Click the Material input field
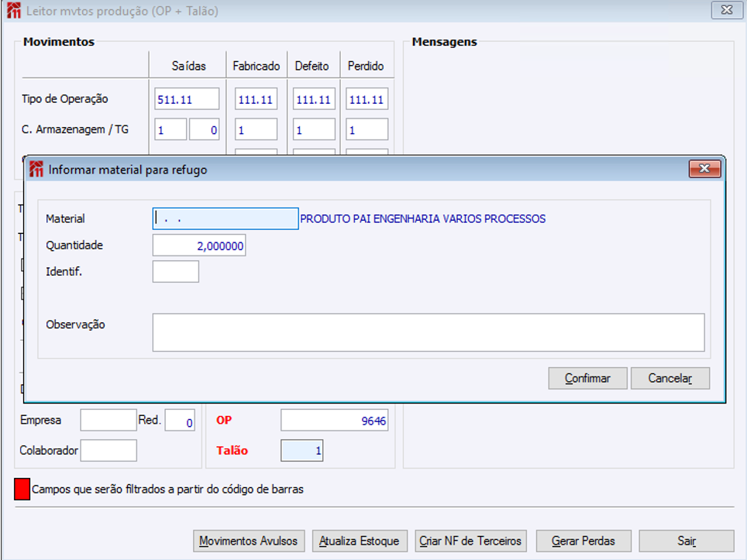 (225, 218)
